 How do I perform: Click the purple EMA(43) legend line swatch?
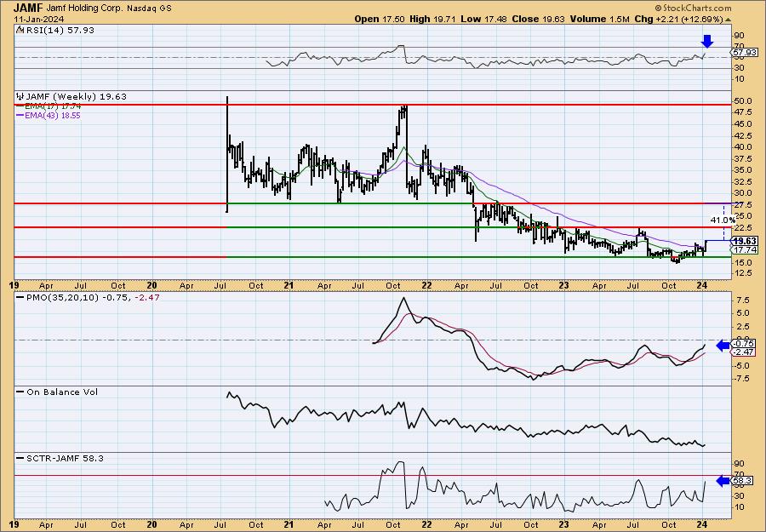pos(20,116)
